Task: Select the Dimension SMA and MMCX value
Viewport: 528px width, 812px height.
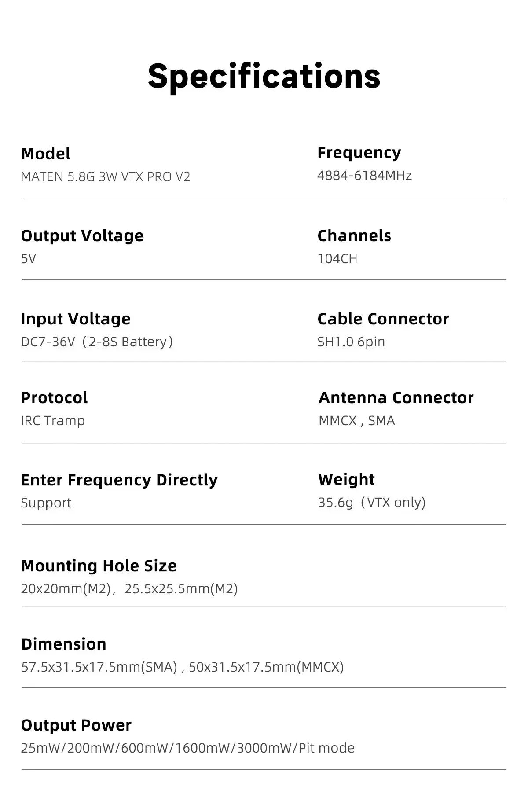Action: click(183, 667)
